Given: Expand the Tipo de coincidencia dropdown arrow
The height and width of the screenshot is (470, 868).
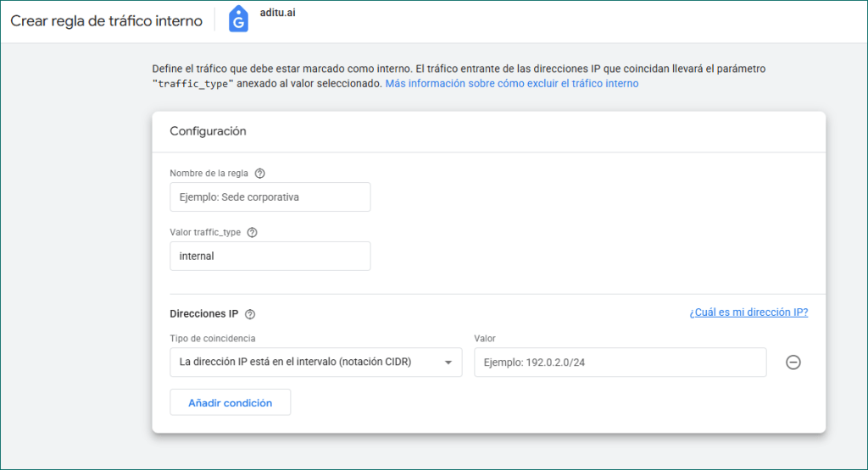Looking at the screenshot, I should (448, 362).
